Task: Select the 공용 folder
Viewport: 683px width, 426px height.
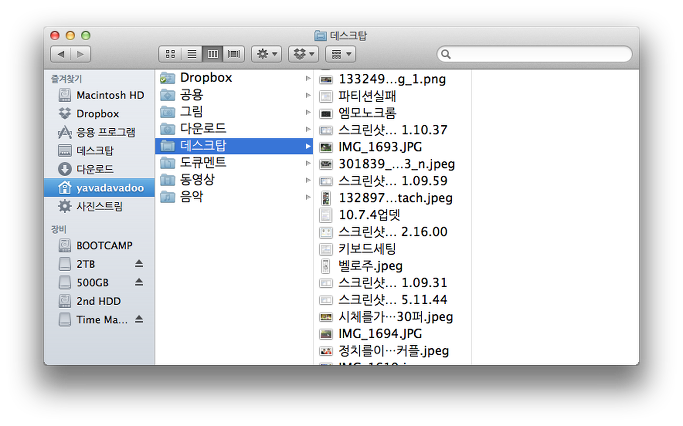Action: [234, 95]
